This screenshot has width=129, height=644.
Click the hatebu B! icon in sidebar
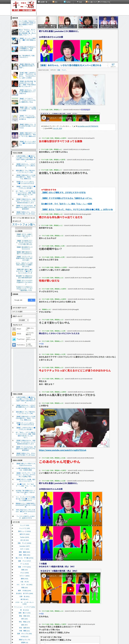[x=14, y=345]
